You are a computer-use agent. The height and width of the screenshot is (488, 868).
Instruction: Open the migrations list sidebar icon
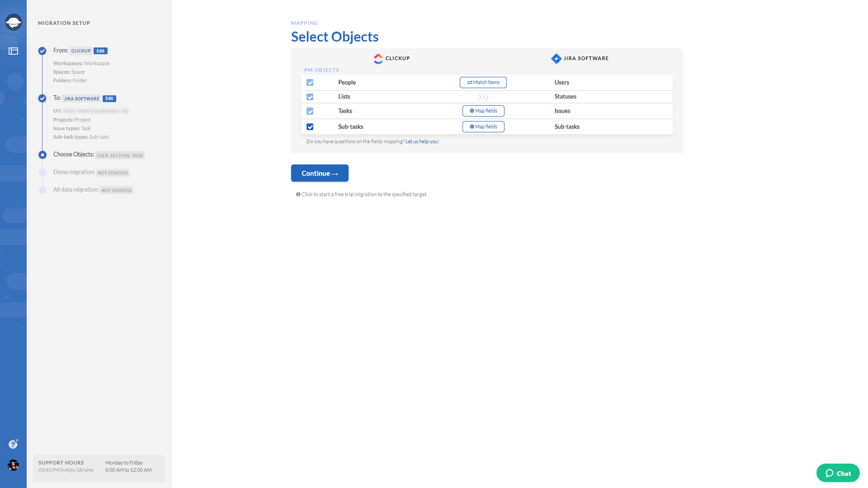pos(14,51)
